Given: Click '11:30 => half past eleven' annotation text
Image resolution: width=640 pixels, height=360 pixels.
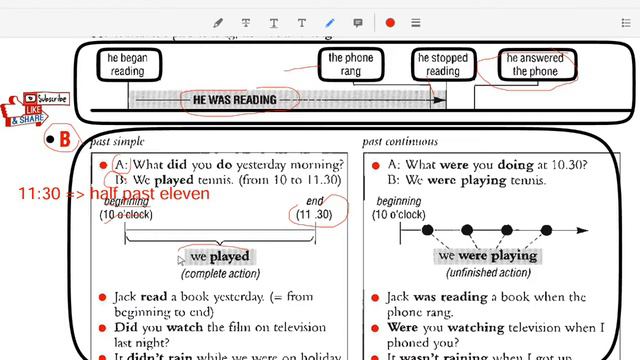Looking at the screenshot, I should [x=114, y=193].
